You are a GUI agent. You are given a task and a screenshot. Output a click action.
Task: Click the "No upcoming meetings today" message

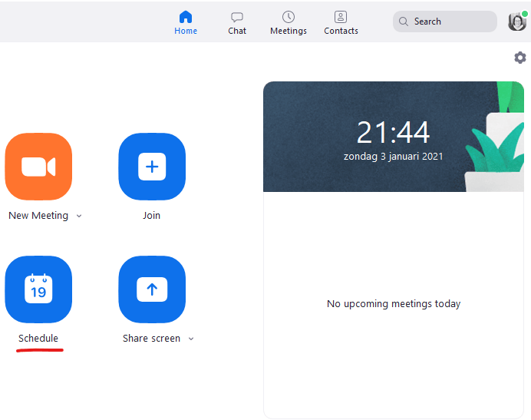[x=394, y=304]
